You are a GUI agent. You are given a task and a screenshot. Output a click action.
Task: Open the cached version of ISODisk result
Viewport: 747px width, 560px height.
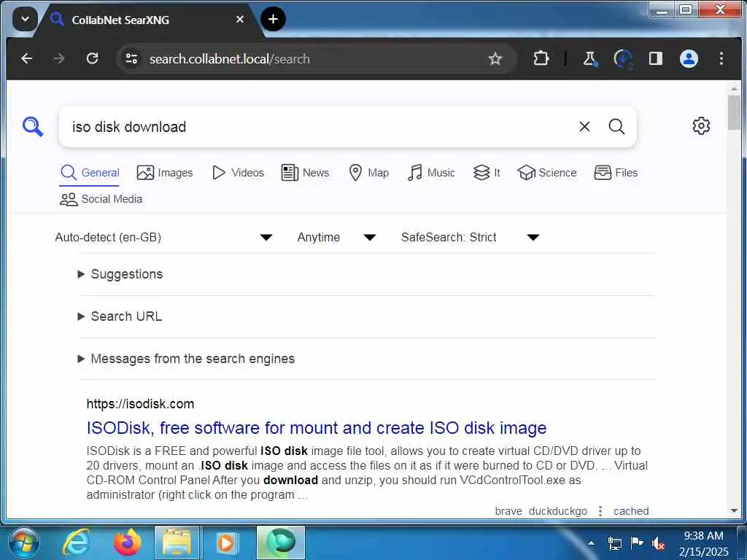[x=631, y=511]
